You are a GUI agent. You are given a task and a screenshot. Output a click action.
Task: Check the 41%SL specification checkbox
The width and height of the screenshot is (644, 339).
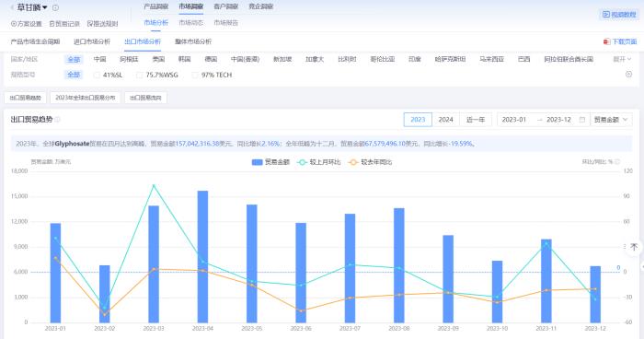click(97, 75)
